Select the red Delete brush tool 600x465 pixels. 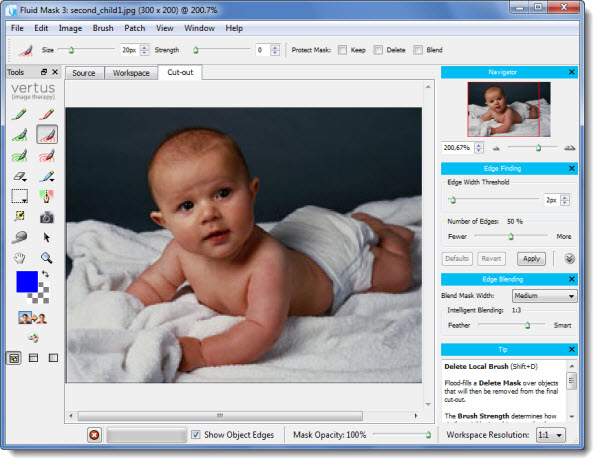point(46,115)
